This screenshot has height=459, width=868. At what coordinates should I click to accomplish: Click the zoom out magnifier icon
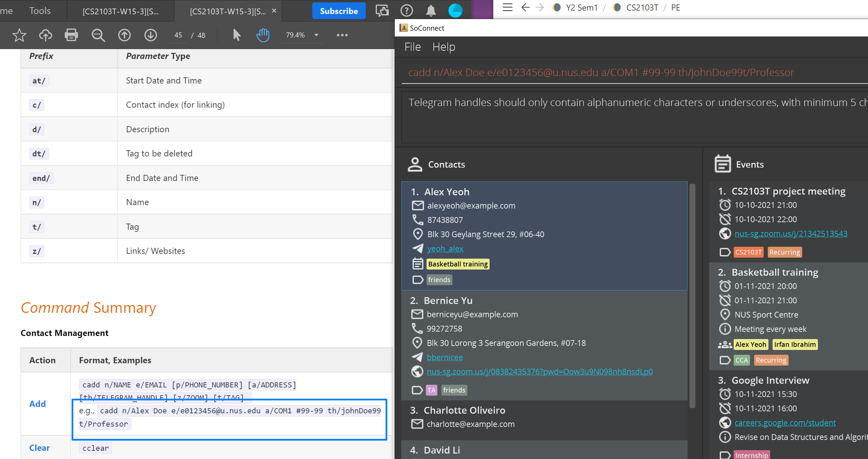tap(98, 35)
